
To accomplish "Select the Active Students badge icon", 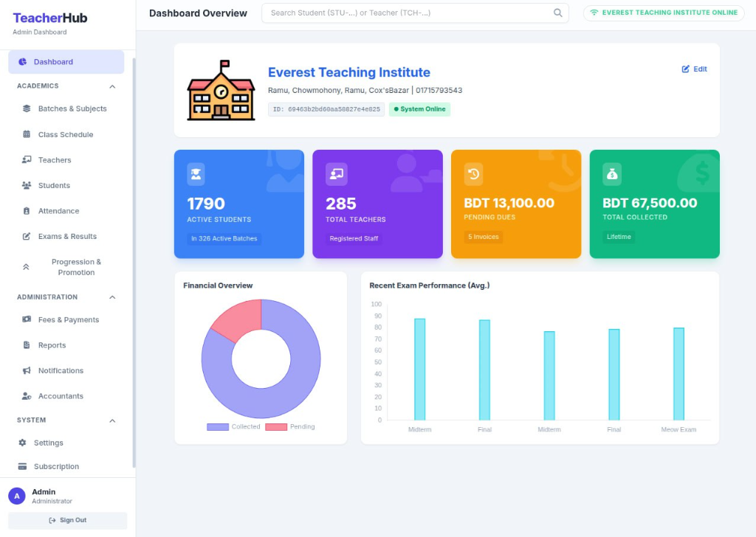I will point(196,174).
